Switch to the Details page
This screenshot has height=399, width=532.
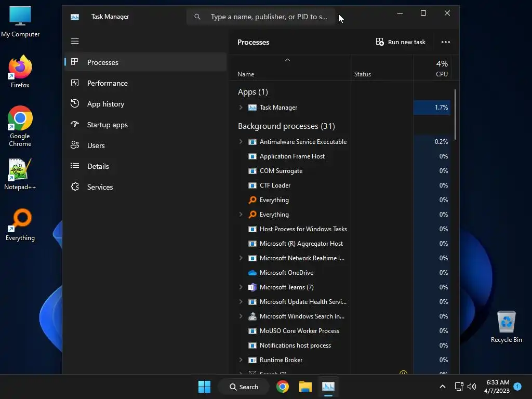tap(145, 166)
